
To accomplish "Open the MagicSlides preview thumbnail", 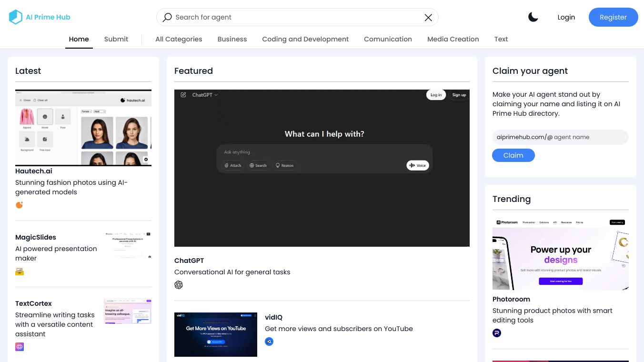I will tap(128, 245).
